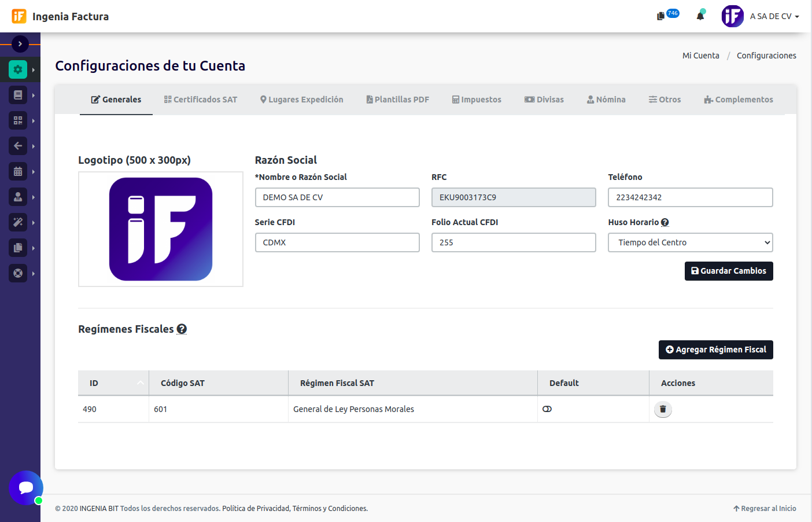Click the Regresar al Inicio link
This screenshot has width=812, height=522.
(765, 509)
